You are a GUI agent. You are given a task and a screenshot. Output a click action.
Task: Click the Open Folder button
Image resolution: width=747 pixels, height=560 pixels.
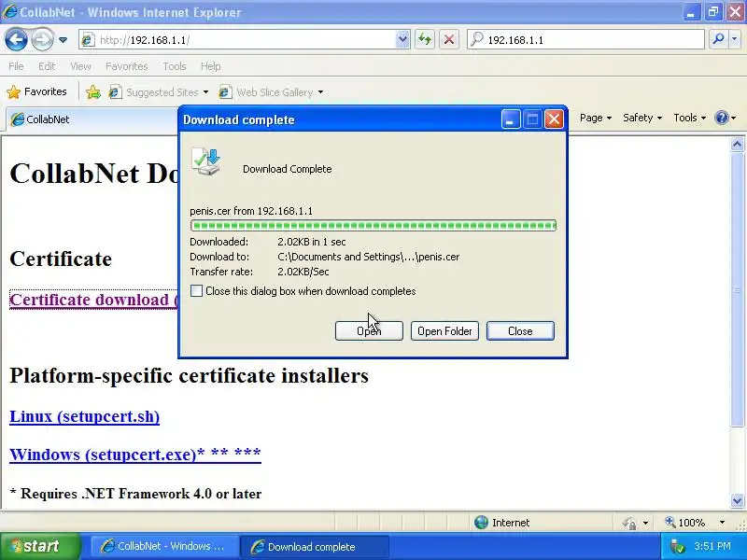tap(444, 331)
